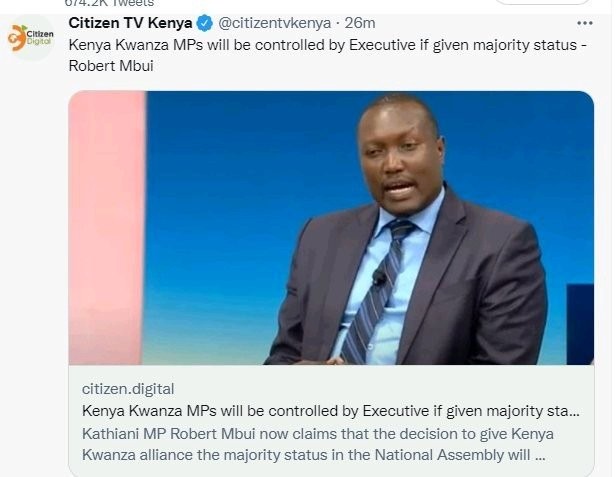Visit the @citizentvkenya handle

point(274,23)
